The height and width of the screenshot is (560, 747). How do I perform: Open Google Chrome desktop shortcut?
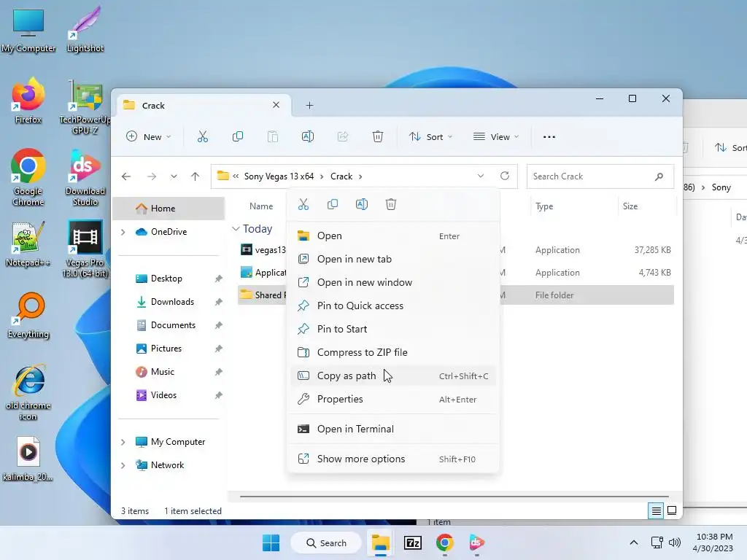(28, 177)
